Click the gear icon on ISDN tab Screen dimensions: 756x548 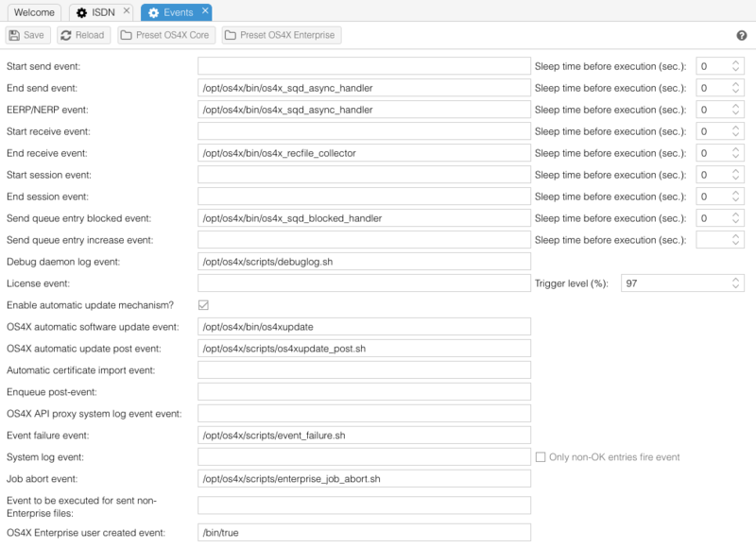81,12
